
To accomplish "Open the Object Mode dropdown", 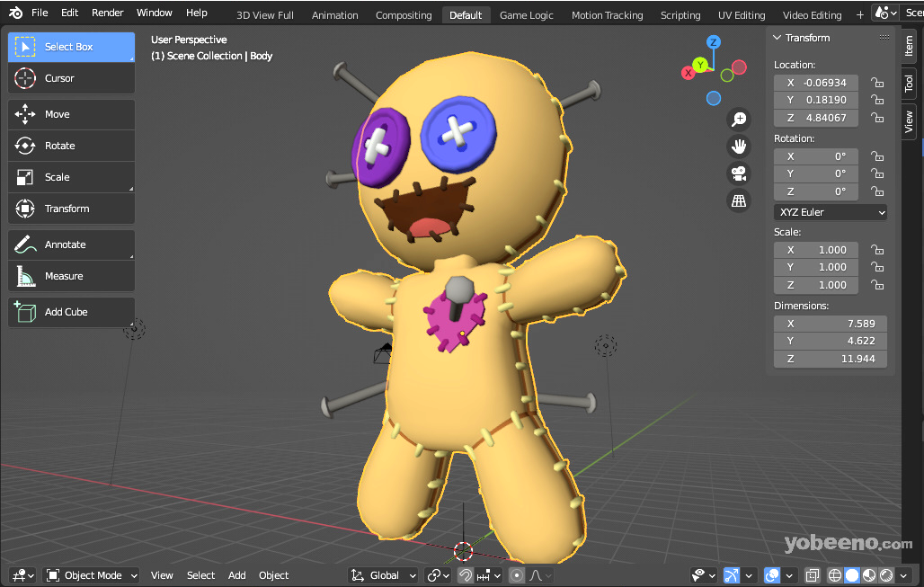I will click(x=93, y=575).
